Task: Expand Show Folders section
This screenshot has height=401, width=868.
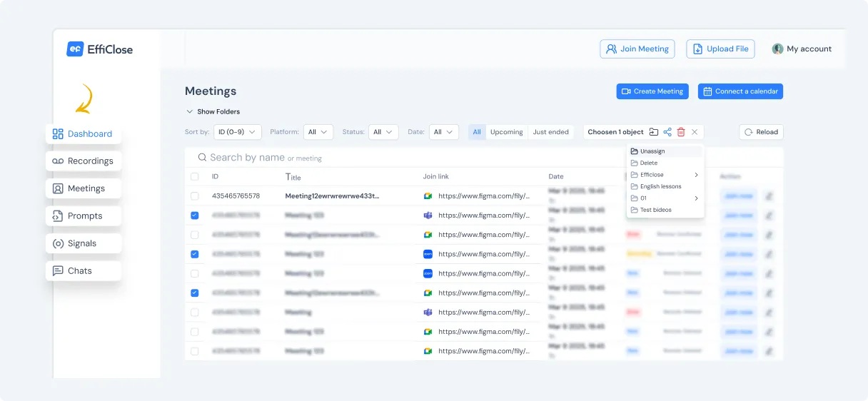Action: tap(213, 111)
